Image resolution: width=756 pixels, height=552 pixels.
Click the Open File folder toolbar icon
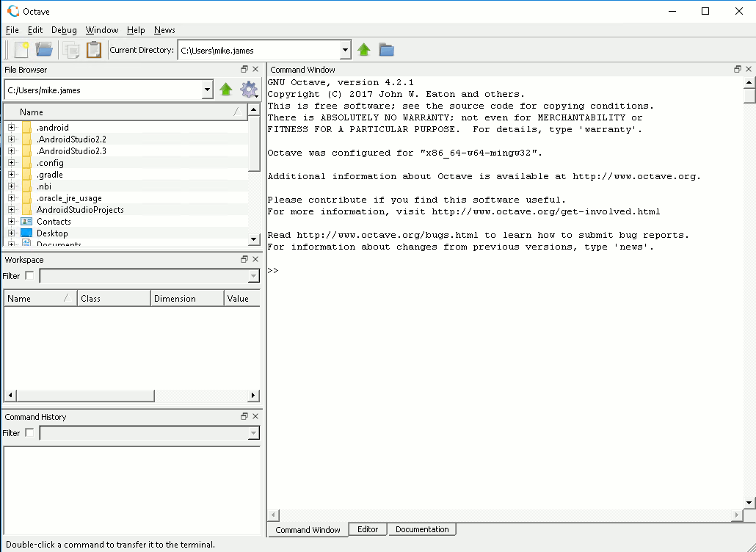44,50
